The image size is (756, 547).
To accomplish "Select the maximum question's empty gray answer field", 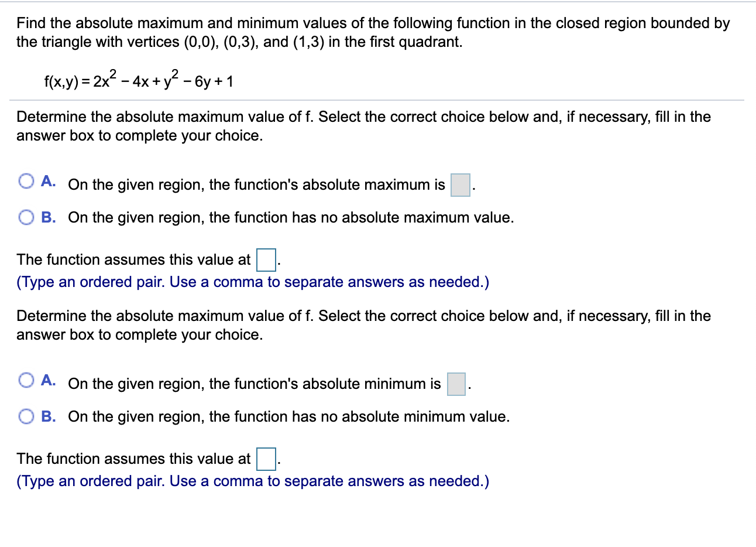I will pyautogui.click(x=460, y=184).
